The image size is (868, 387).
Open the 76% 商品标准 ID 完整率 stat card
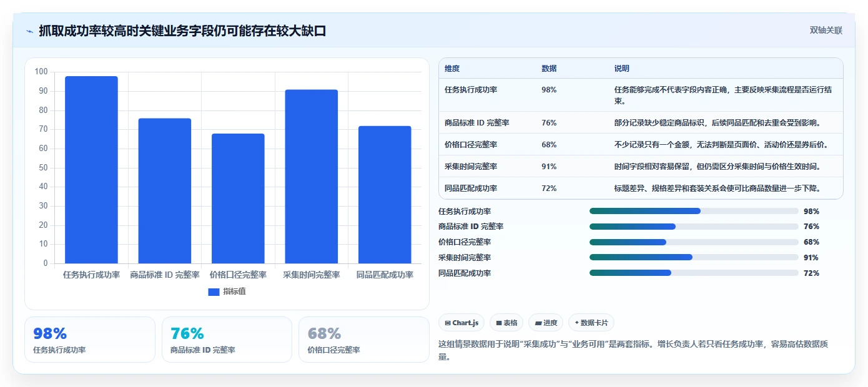coord(227,340)
